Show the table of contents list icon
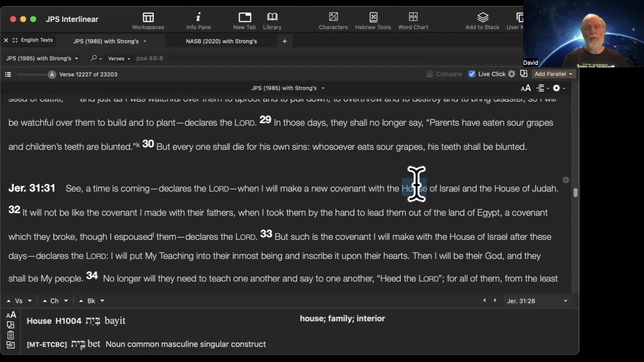 click(8, 74)
